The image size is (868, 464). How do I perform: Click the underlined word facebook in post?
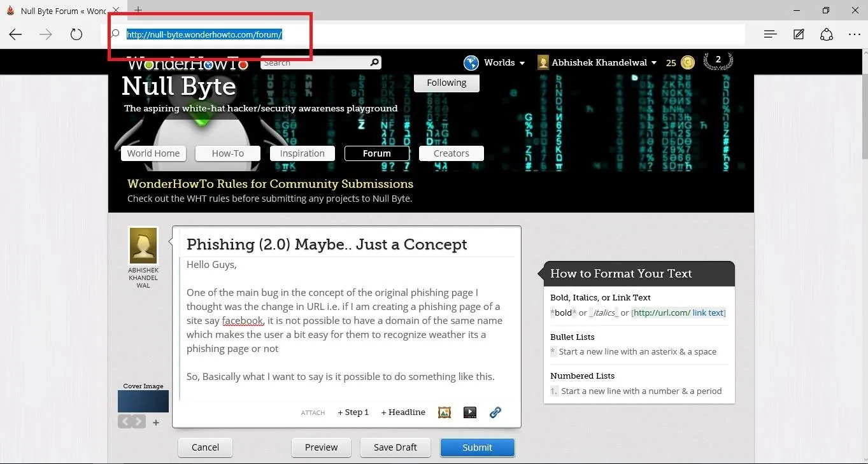click(242, 321)
